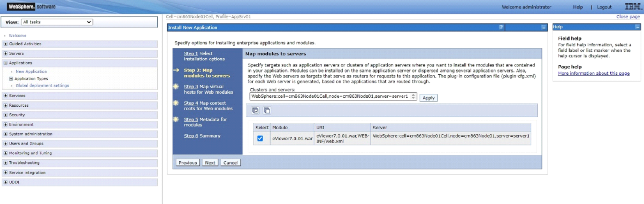Expand the Troubleshooting section
644x204 pixels.
[x=5, y=163]
